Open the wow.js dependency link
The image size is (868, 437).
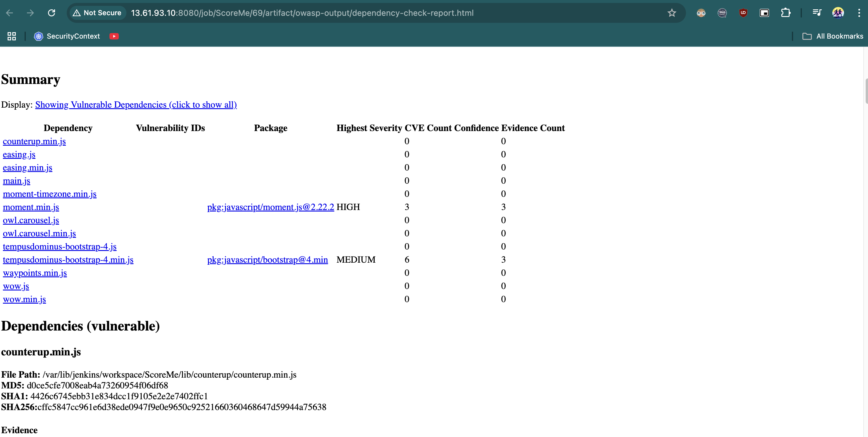pos(16,285)
